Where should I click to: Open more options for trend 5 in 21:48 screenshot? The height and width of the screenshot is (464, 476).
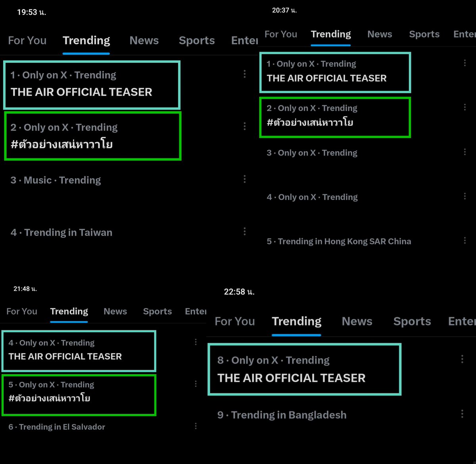[x=196, y=384]
